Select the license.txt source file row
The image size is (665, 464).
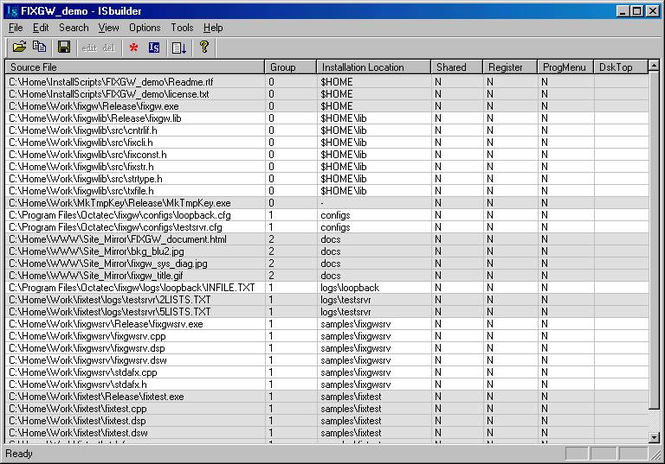tap(327, 94)
